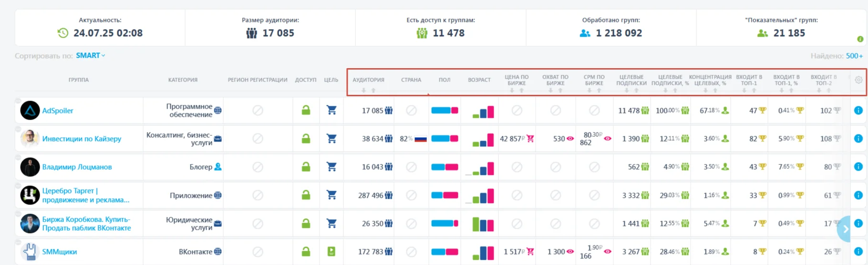Open row menu dots on SMMщики row
The width and height of the screenshot is (868, 265).
pyautogui.click(x=18, y=242)
